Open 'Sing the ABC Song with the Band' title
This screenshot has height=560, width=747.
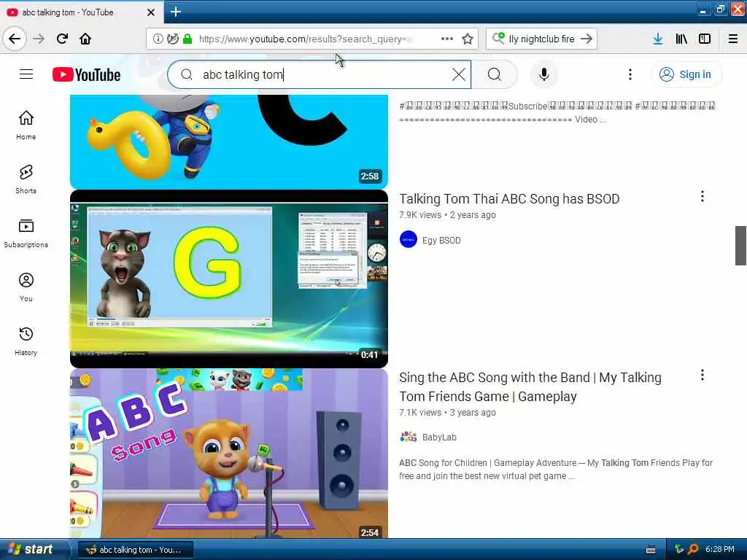(x=530, y=386)
